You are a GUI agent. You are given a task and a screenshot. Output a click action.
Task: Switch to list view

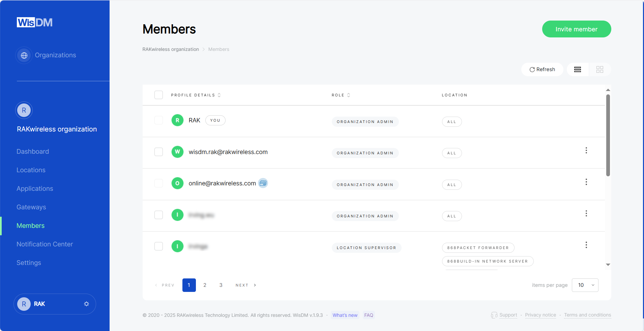pos(578,69)
